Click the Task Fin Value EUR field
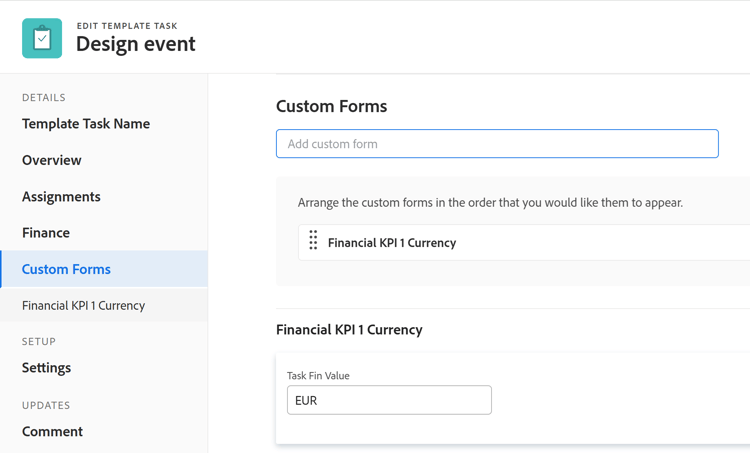The image size is (750, 453). point(389,400)
